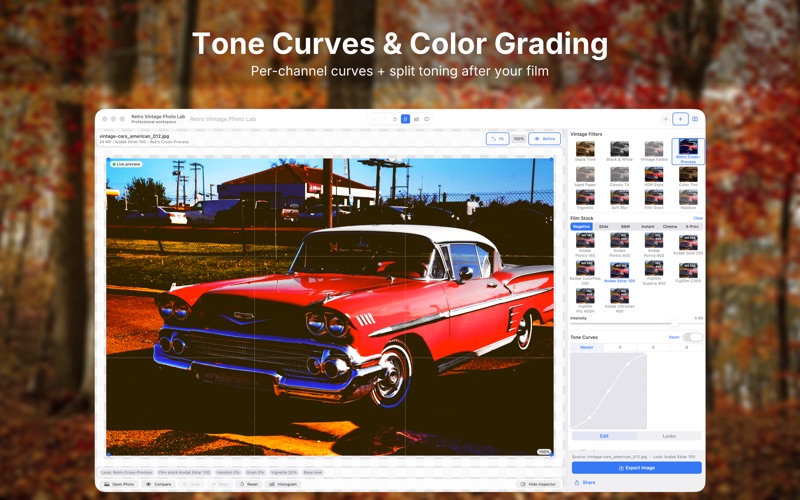Click the rotate icon in top toolbar
The width and height of the screenshot is (800, 500).
click(x=395, y=119)
